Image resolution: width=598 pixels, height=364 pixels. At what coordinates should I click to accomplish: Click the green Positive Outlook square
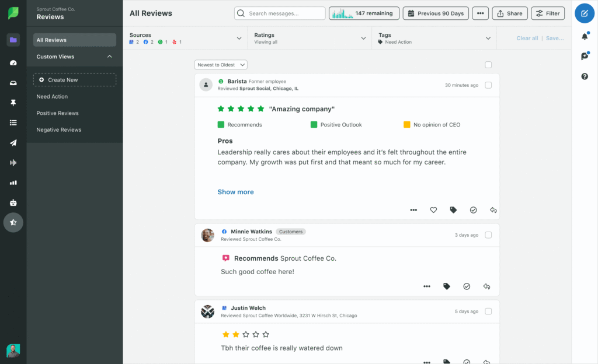(x=314, y=124)
